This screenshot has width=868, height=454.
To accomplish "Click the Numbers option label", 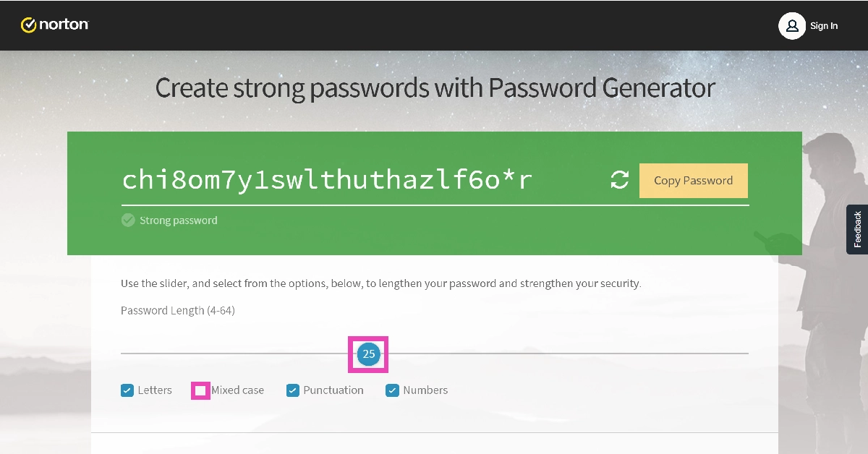I will (425, 390).
